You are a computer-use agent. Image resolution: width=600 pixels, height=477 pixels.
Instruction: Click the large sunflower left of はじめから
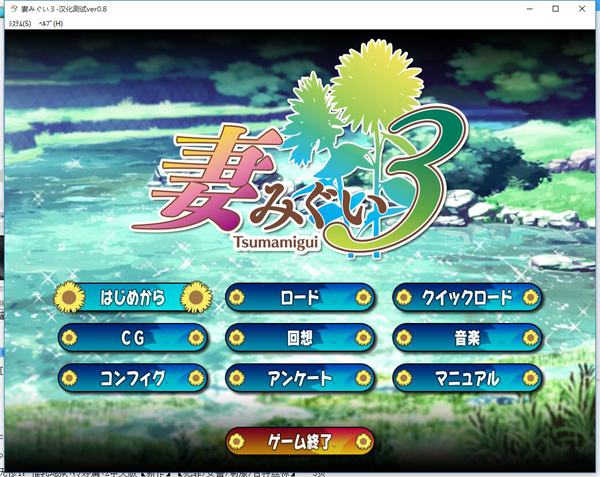tap(69, 297)
